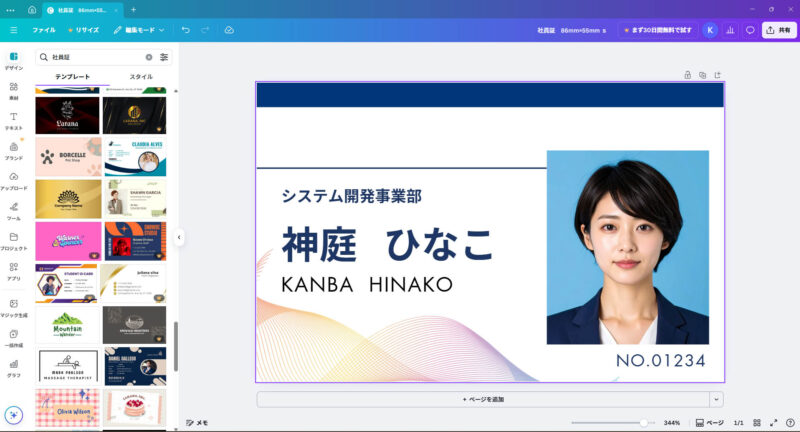Screen dimensions: 800x432
Task: Toggle grid view of pages
Action: pos(757,423)
